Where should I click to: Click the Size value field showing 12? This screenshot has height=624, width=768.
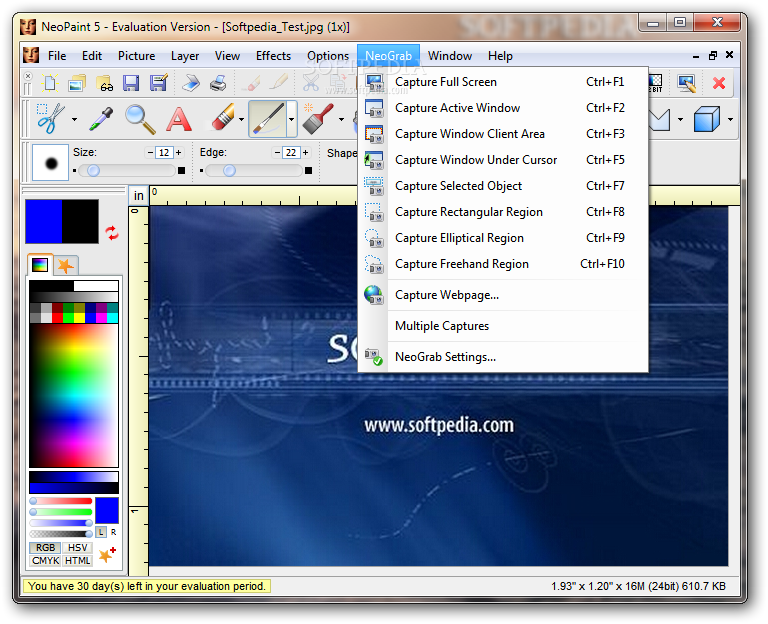click(x=164, y=152)
